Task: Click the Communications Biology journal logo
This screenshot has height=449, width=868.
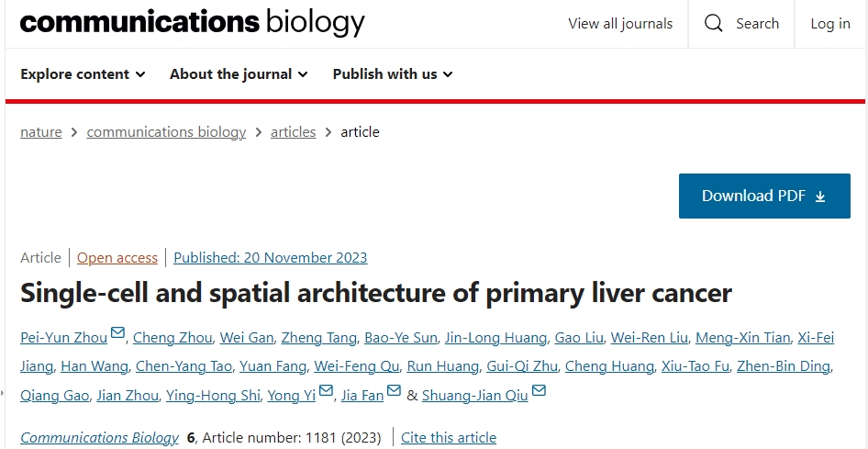Action: point(192,22)
